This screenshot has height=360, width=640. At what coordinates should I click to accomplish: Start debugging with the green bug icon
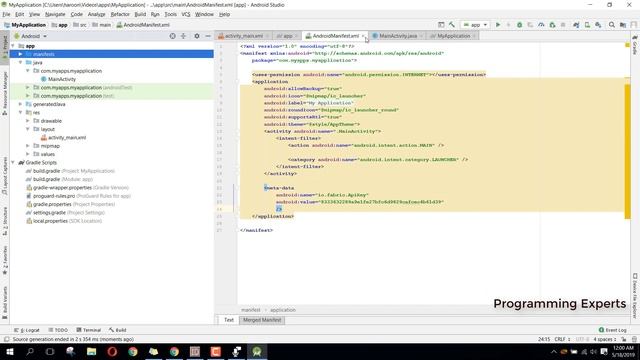(519, 25)
